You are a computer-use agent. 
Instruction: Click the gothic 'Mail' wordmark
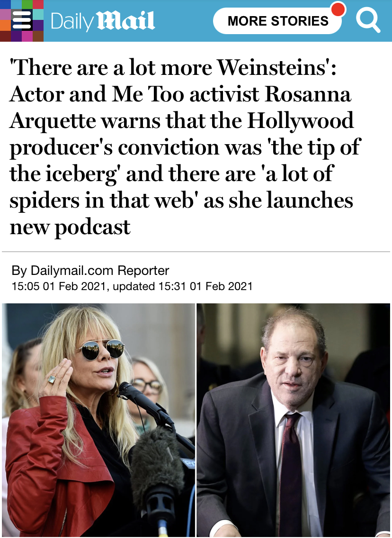[x=126, y=21]
